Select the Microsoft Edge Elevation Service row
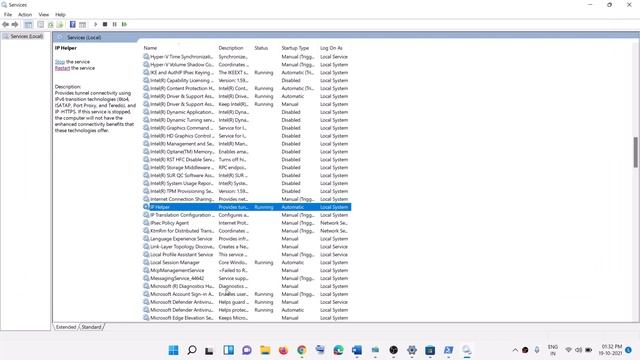The width and height of the screenshot is (640, 360). click(247, 318)
